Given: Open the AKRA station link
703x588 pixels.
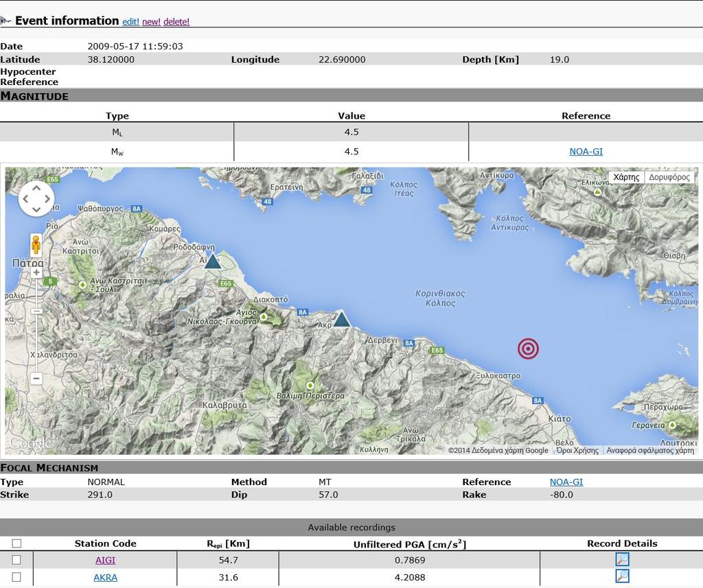Looking at the screenshot, I should (x=105, y=577).
